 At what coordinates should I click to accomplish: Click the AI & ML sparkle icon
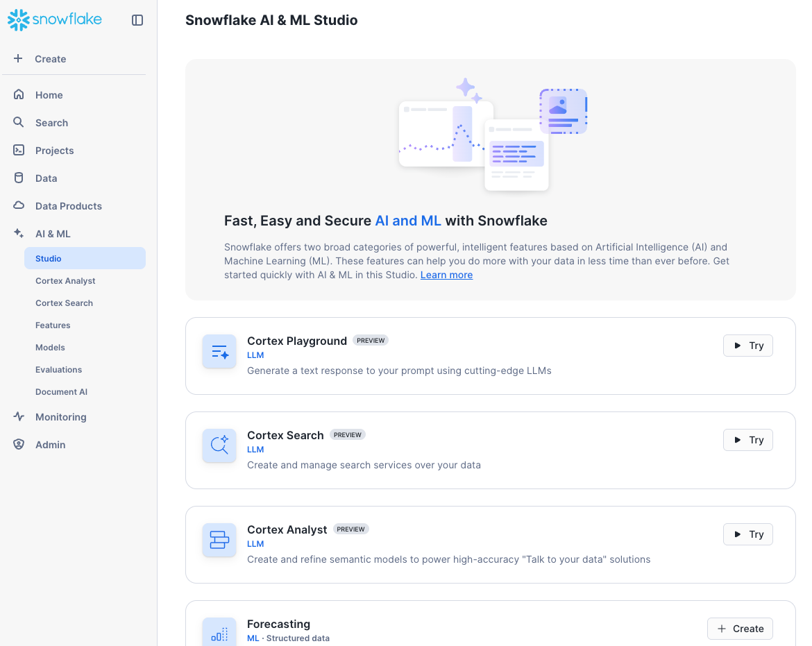[19, 233]
